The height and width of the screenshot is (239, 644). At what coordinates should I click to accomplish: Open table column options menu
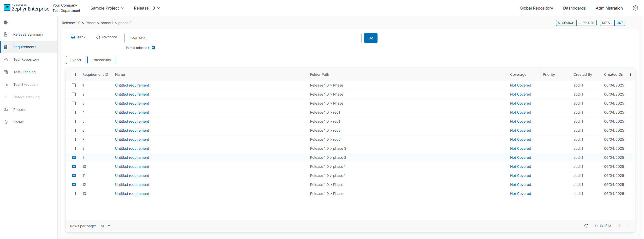(x=630, y=74)
